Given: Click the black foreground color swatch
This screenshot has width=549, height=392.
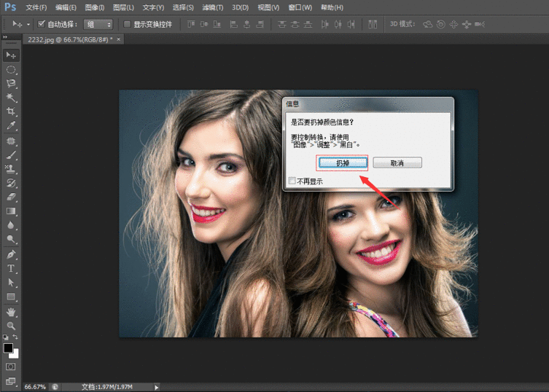Looking at the screenshot, I should pos(8,348).
